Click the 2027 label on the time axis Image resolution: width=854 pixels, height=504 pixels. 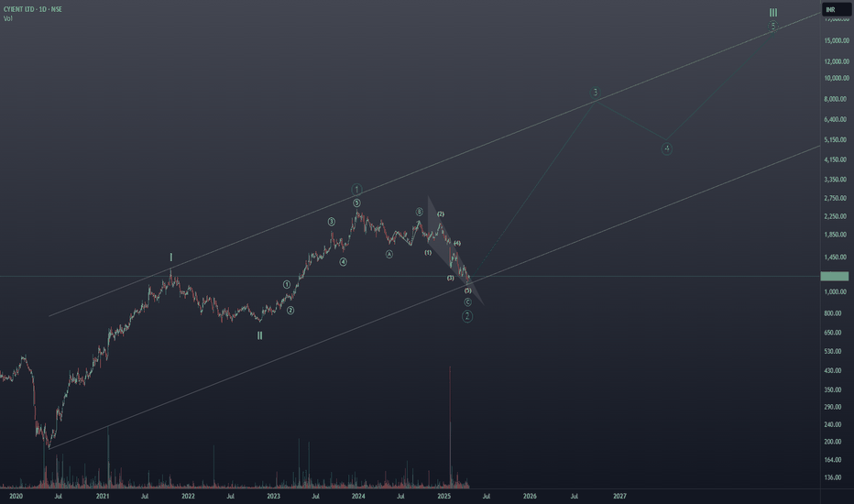pyautogui.click(x=619, y=497)
